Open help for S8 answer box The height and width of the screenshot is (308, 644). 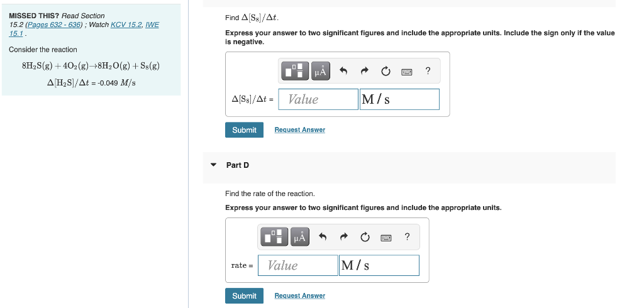(428, 70)
